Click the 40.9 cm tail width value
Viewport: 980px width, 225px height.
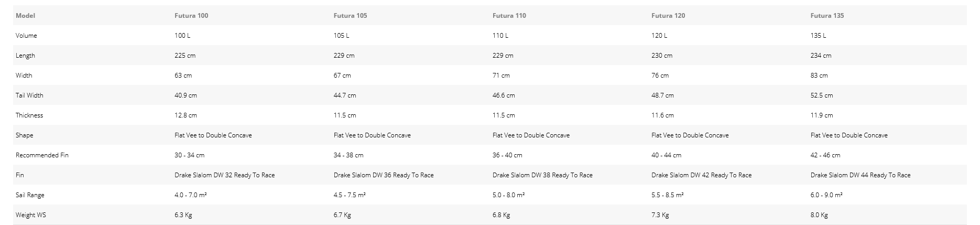pyautogui.click(x=186, y=95)
